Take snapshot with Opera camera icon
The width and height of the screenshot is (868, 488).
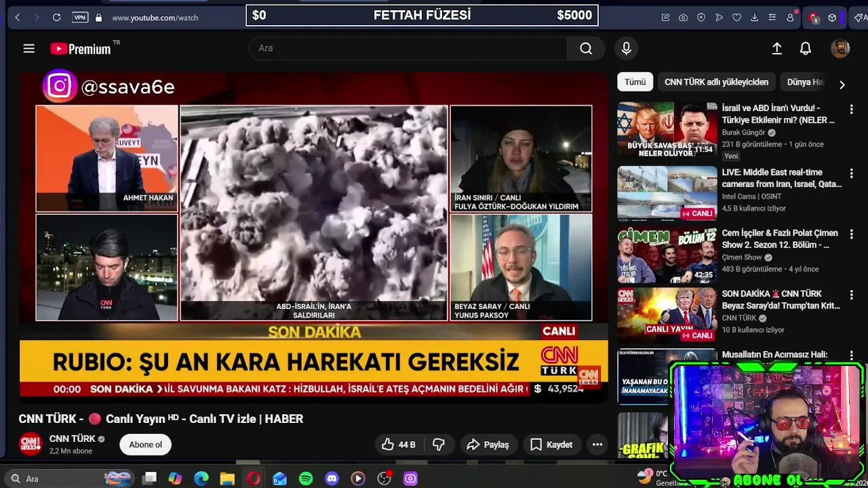click(684, 18)
